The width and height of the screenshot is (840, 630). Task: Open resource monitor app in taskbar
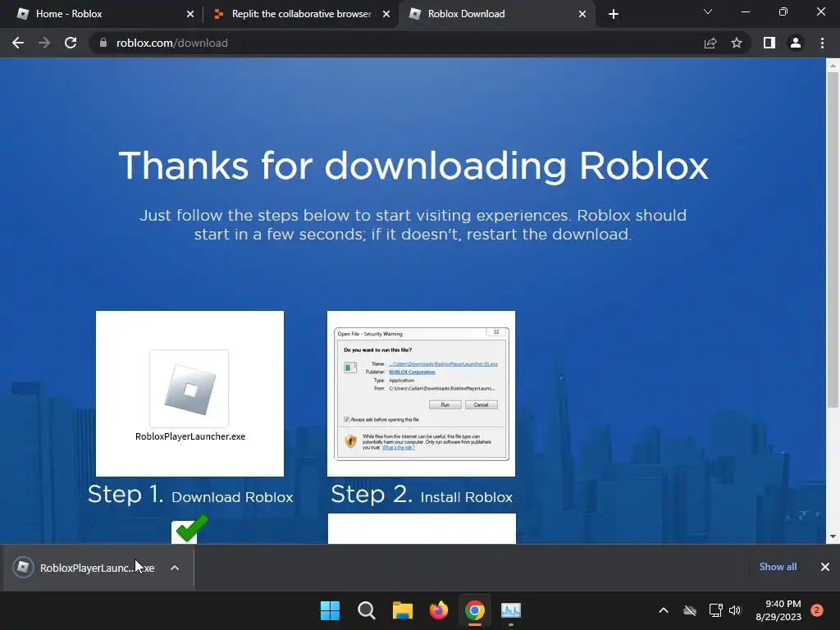point(511,610)
